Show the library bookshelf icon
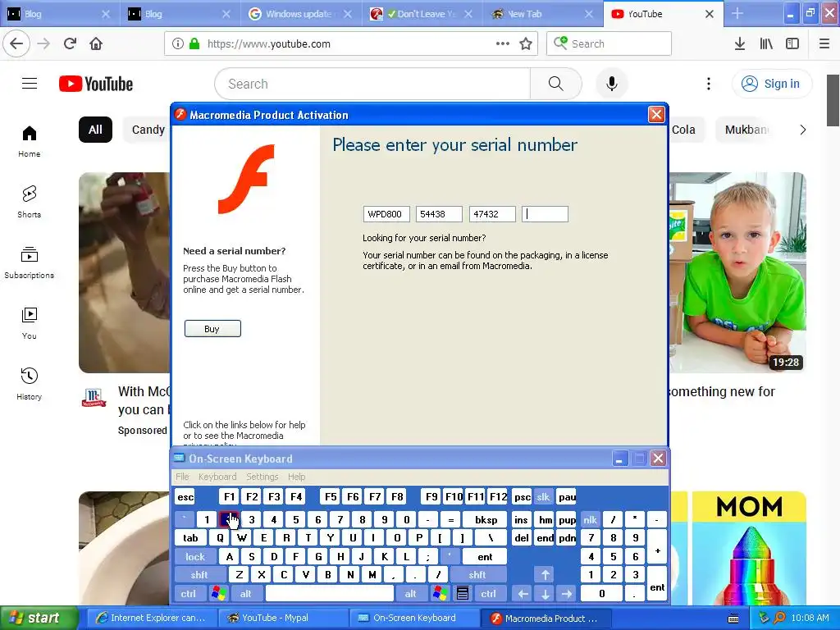Viewport: 840px width, 630px height. [x=766, y=43]
